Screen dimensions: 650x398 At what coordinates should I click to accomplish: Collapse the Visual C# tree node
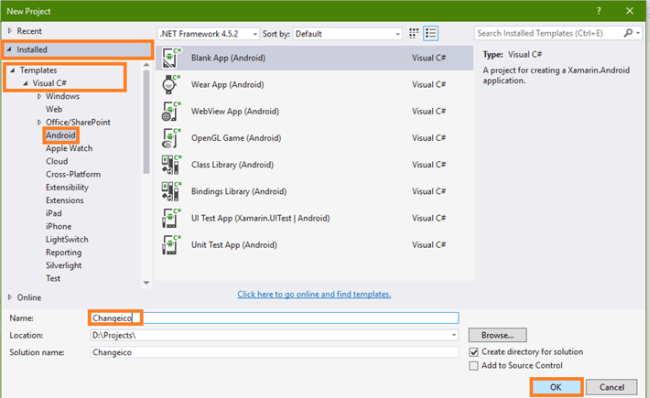[25, 83]
